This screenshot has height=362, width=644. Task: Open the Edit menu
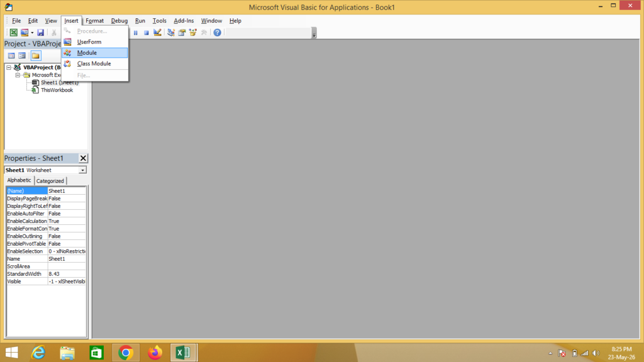coord(33,21)
